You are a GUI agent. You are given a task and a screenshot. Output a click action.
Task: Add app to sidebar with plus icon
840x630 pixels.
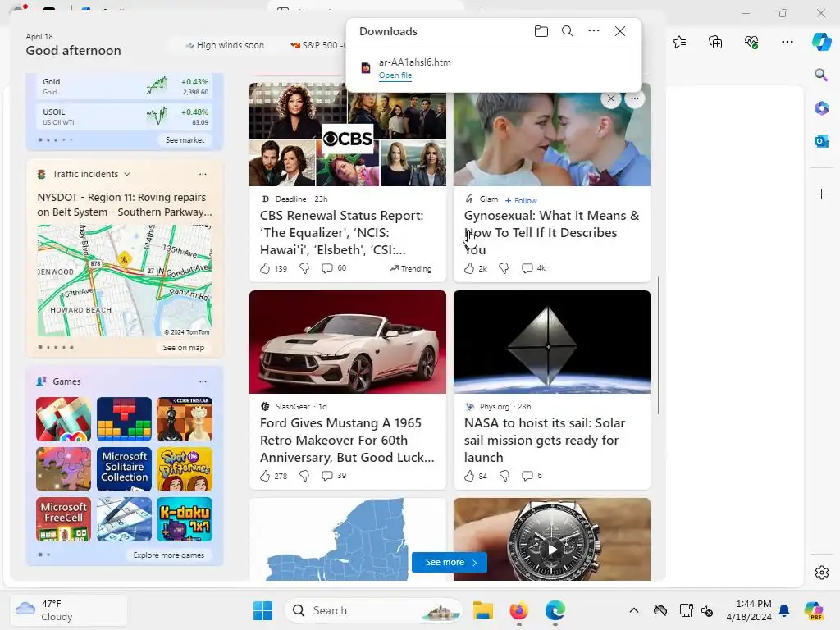821,194
